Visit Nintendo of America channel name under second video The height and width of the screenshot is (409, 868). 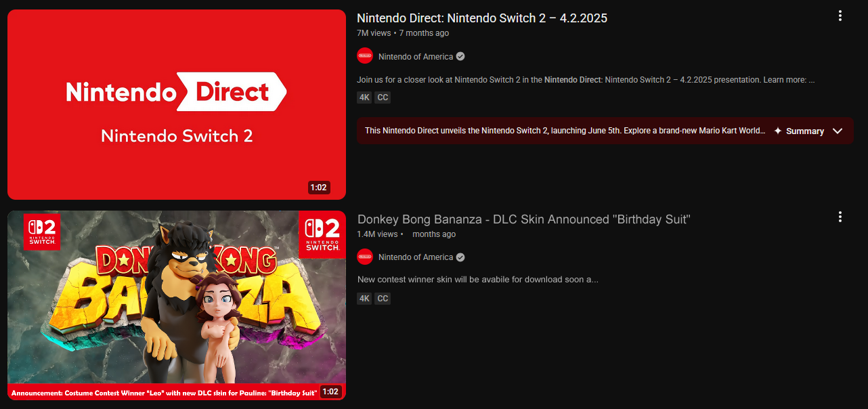416,257
